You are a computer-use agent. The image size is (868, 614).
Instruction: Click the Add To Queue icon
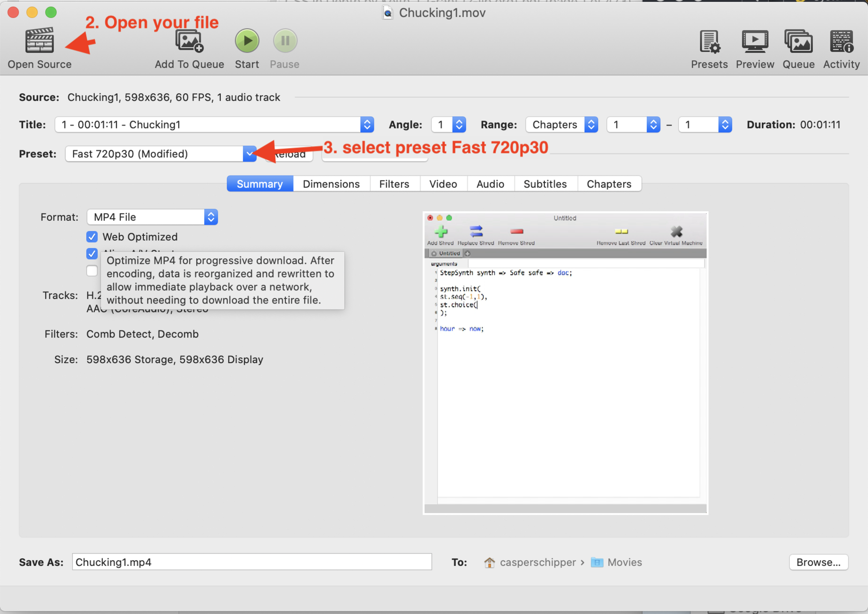tap(189, 41)
